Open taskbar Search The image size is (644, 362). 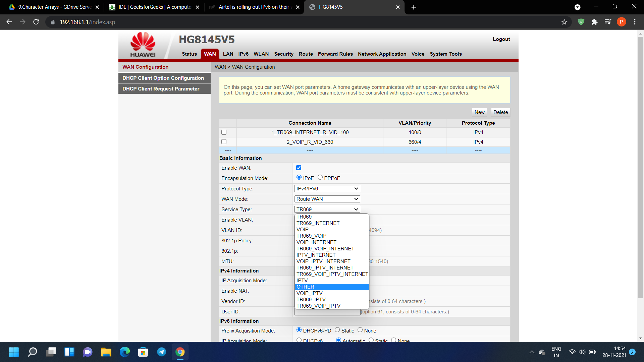pos(33,352)
